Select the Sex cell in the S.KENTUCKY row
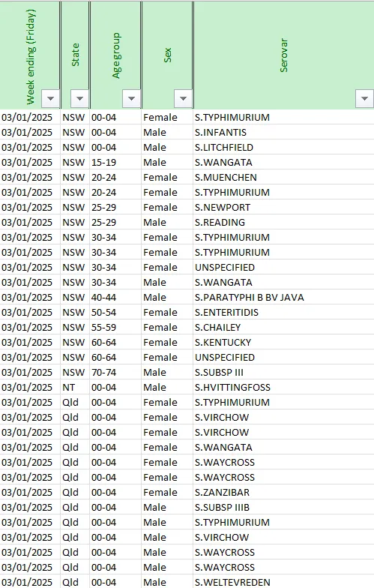Screen dimensions: 374x588 tap(167, 342)
